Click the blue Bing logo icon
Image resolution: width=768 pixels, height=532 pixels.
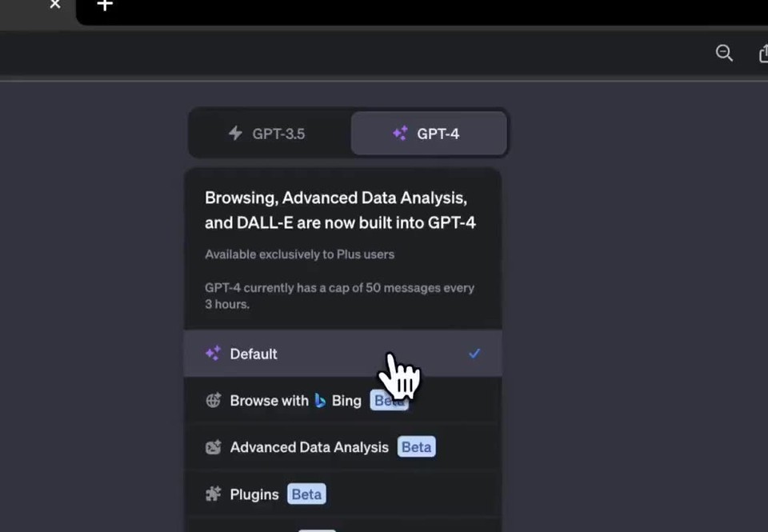(x=320, y=400)
